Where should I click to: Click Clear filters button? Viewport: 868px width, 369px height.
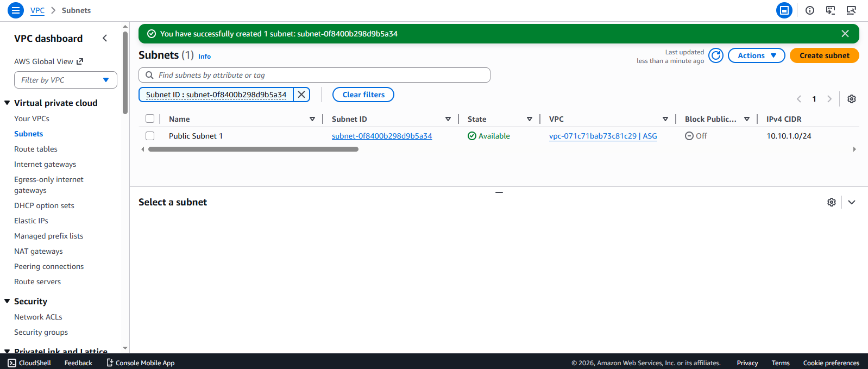click(x=363, y=95)
